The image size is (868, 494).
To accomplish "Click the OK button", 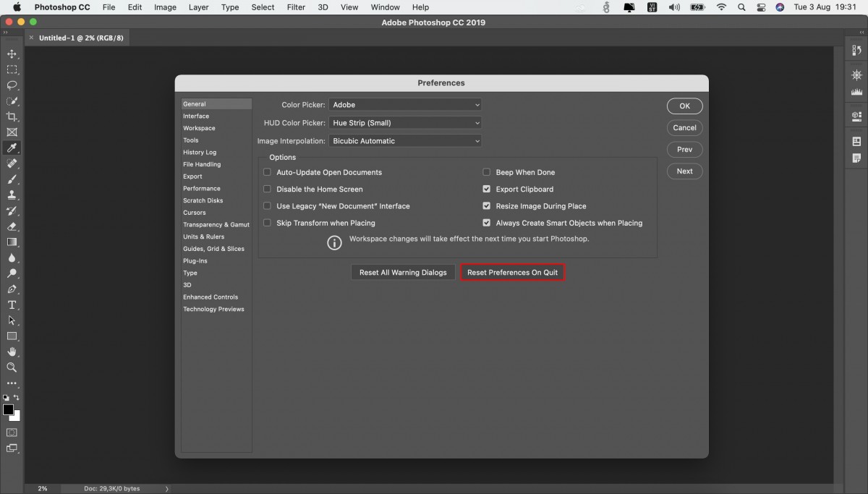I will (684, 106).
